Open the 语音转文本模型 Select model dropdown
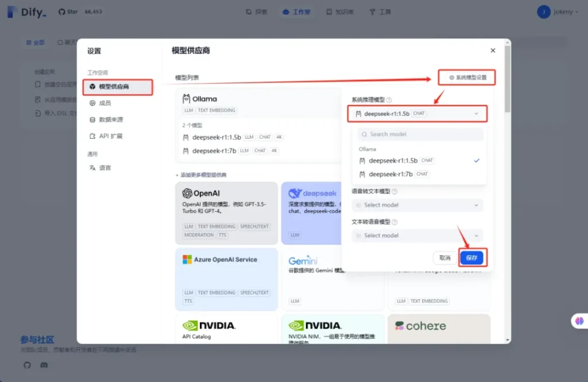This screenshot has width=588, height=382. (417, 205)
